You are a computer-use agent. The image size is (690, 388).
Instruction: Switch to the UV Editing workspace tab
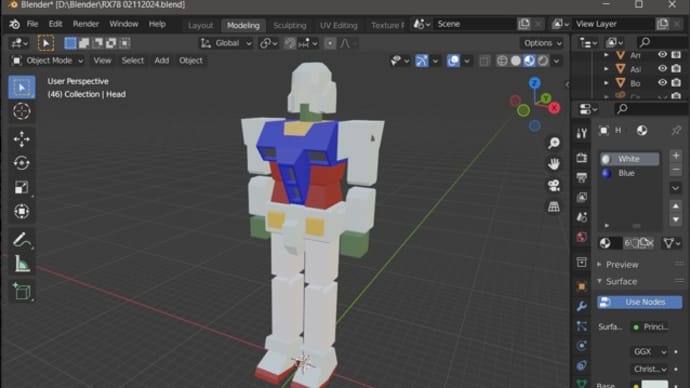(x=338, y=26)
